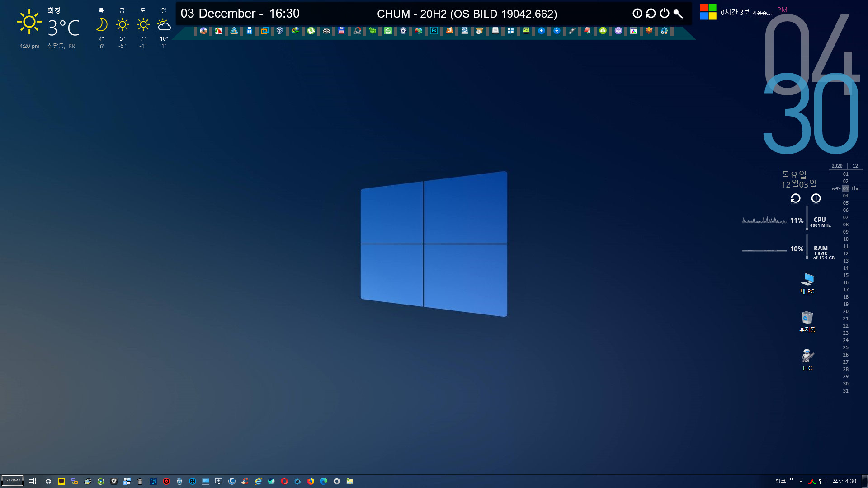Open the monitor display icon on taskbar
The width and height of the screenshot is (868, 488).
(x=206, y=481)
